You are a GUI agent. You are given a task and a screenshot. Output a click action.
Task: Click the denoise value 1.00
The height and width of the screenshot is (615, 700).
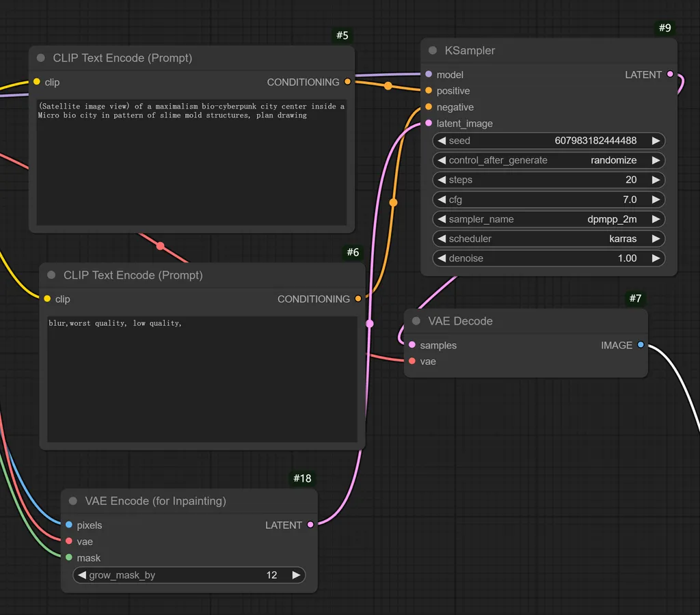[x=628, y=258]
